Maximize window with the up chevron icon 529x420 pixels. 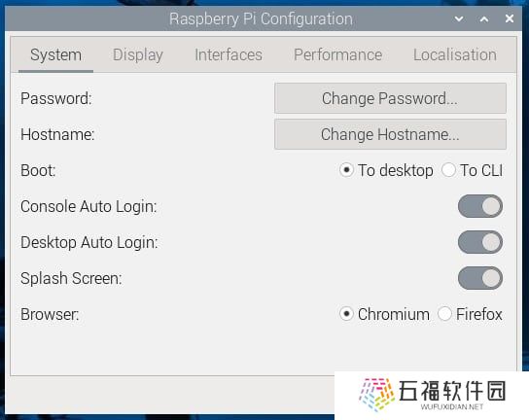(484, 18)
